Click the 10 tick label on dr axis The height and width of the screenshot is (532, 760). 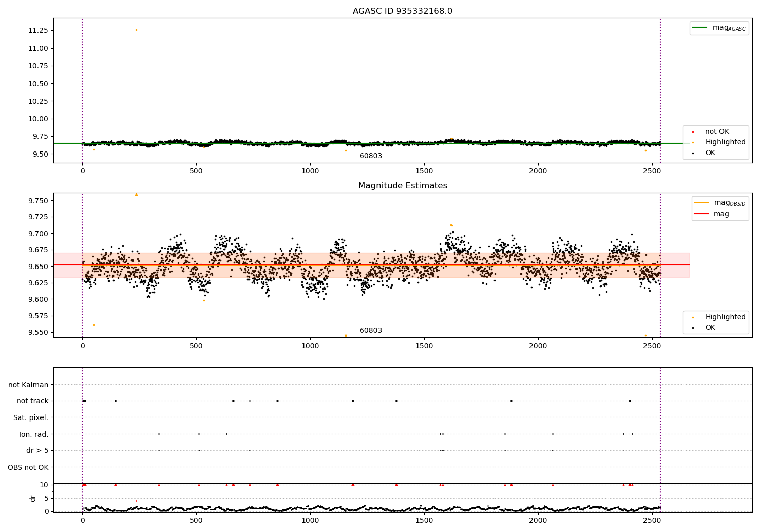pyautogui.click(x=44, y=485)
